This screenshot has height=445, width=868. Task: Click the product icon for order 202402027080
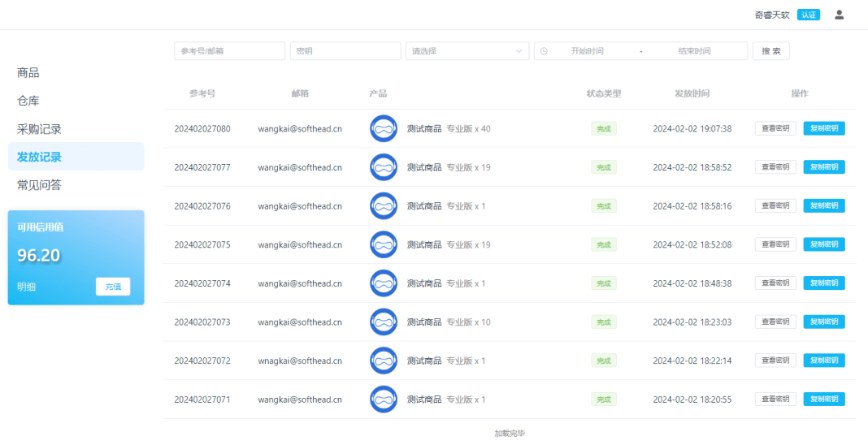384,128
